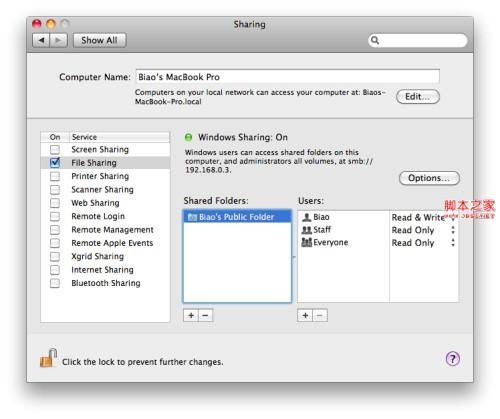The height and width of the screenshot is (419, 500).
Task: Close the Sharing window with red button
Action: (x=37, y=24)
